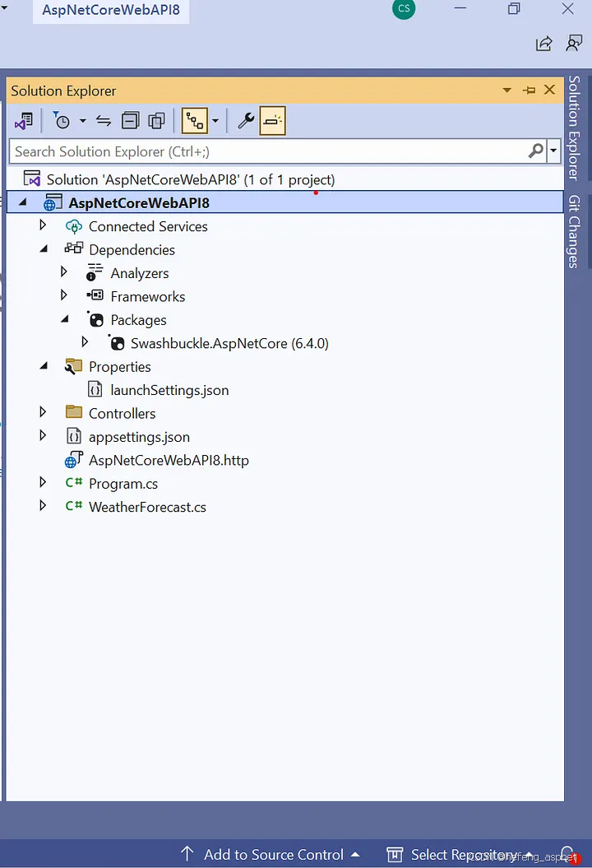This screenshot has height=868, width=592.
Task: Expand Swashbuckle.AspNetCore package node
Action: click(86, 342)
